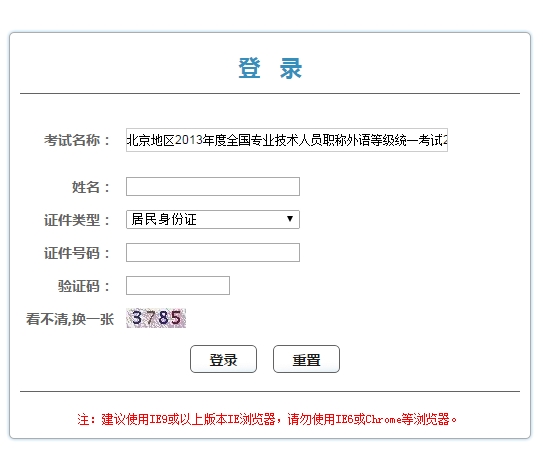
Task: Refresh the 3785 captcha image
Action: (156, 318)
